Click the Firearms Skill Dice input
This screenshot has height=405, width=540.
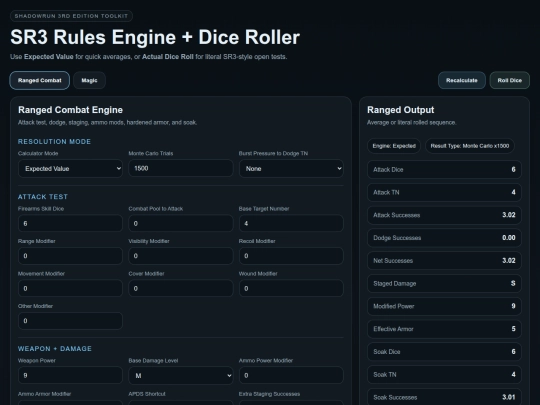[x=70, y=224]
